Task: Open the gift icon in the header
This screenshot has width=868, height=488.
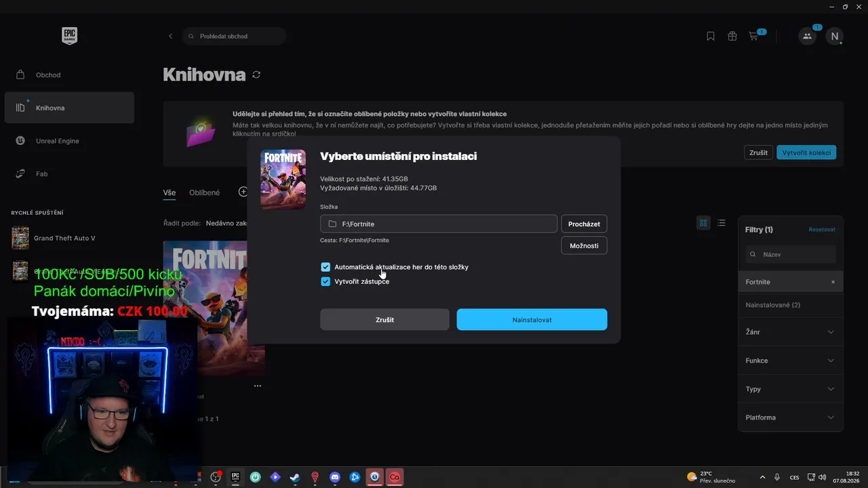Action: [732, 36]
